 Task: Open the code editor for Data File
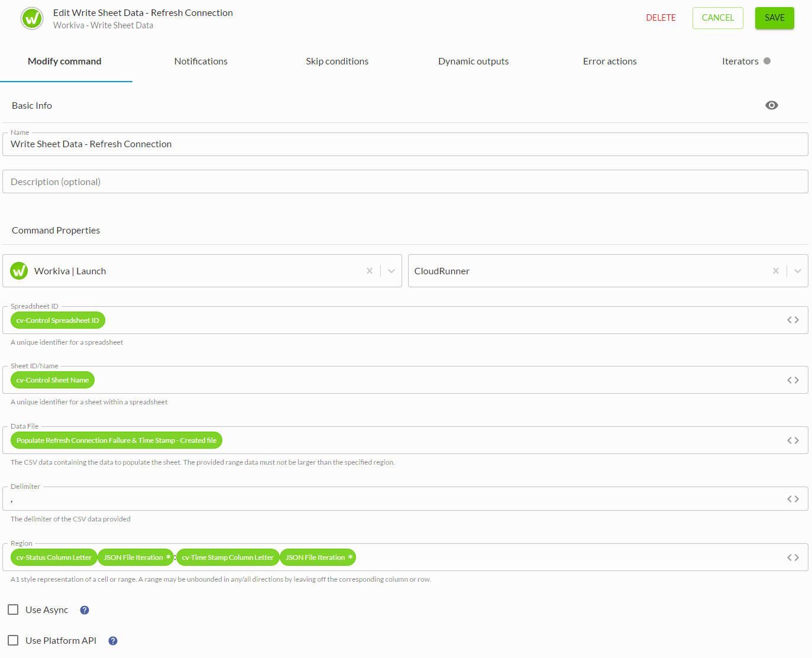tap(793, 440)
